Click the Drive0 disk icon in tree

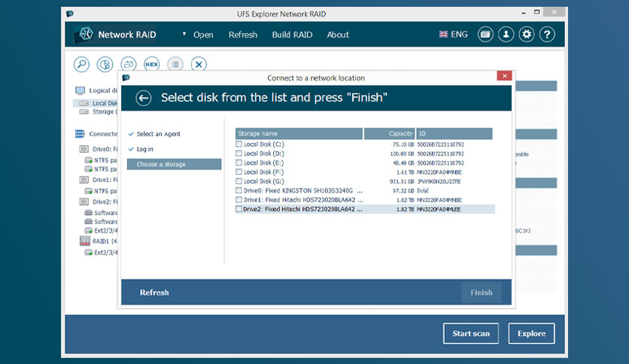[x=84, y=149]
